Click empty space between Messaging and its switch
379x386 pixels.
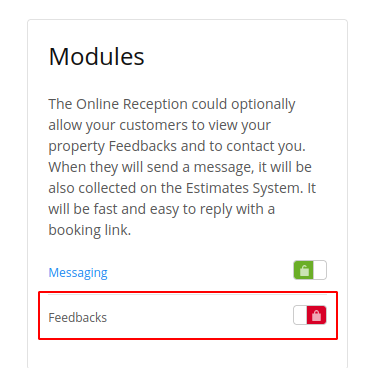pos(200,272)
